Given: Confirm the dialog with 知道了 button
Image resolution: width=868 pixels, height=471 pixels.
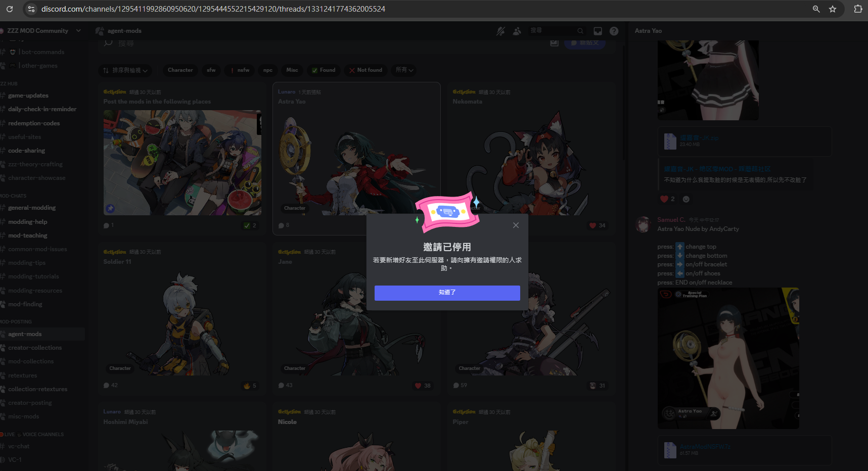Looking at the screenshot, I should pyautogui.click(x=447, y=293).
